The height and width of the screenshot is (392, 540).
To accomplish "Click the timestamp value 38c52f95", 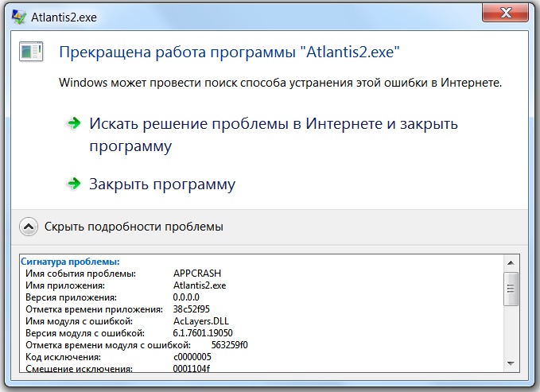I will [x=192, y=309].
